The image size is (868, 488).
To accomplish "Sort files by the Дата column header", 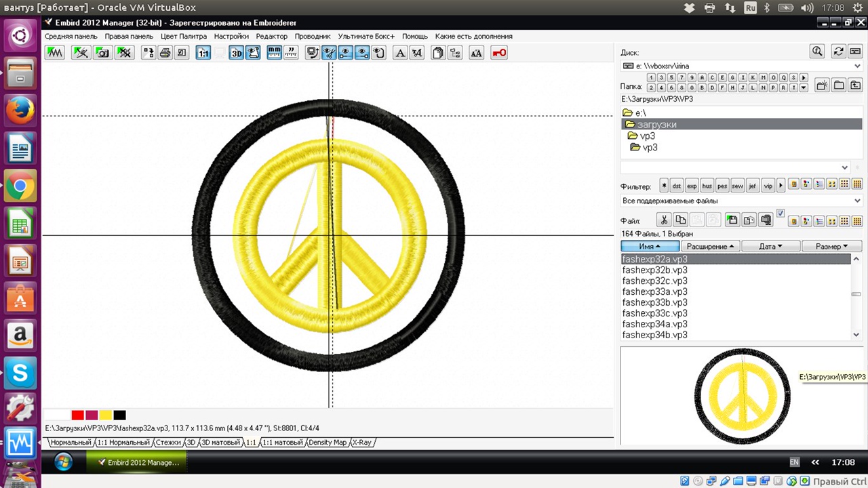I will [x=770, y=246].
